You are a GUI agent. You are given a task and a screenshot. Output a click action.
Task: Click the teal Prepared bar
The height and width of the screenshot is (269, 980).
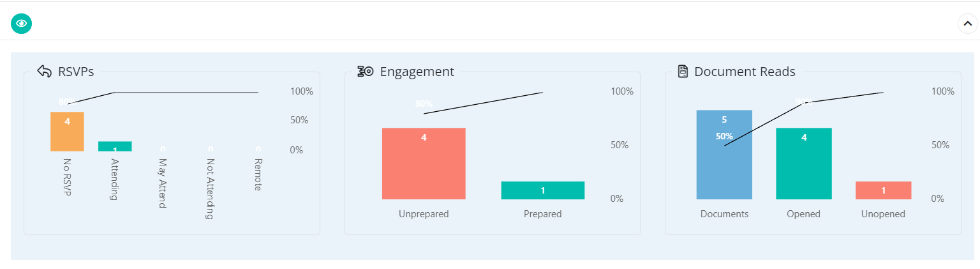click(x=543, y=190)
